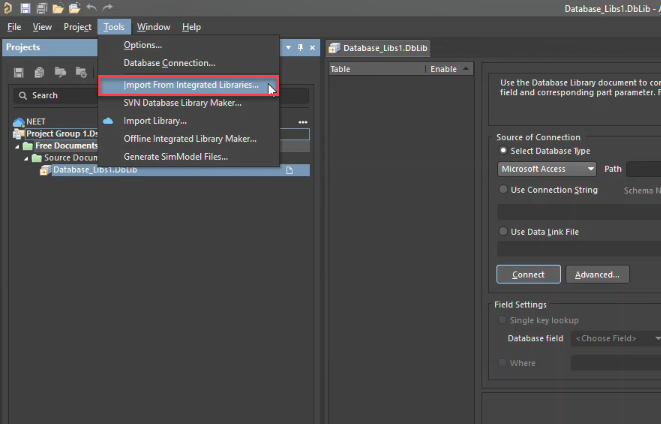Collapse the Source Documents tree node
This screenshot has width=661, height=424.
coord(26,158)
